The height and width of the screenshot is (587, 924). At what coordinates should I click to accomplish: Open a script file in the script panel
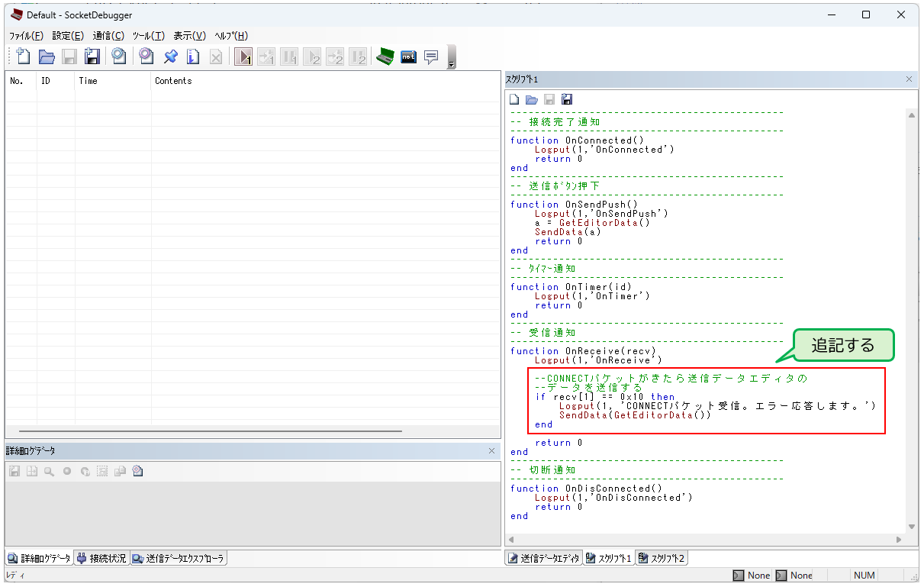[x=531, y=98]
